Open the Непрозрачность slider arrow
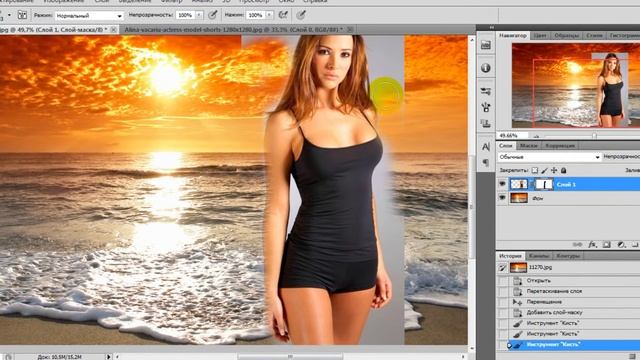Screen dimensions: 640x360 [199, 15]
